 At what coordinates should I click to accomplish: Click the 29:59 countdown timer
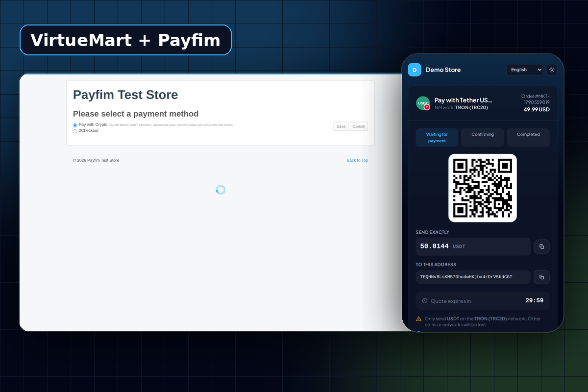pos(535,300)
